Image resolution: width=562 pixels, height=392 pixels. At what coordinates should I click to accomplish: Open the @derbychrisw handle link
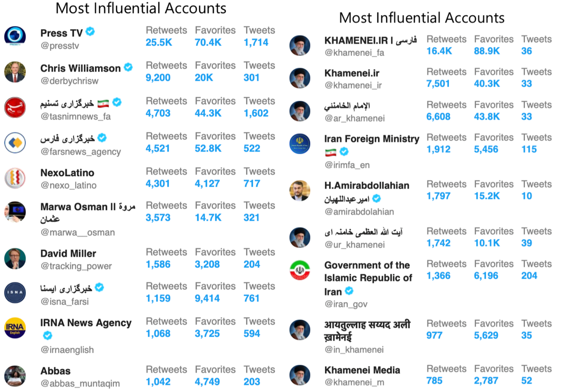point(69,81)
